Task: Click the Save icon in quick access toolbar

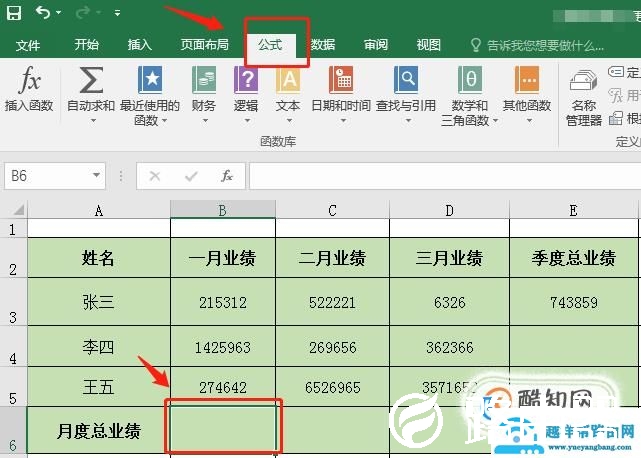Action: (x=14, y=13)
